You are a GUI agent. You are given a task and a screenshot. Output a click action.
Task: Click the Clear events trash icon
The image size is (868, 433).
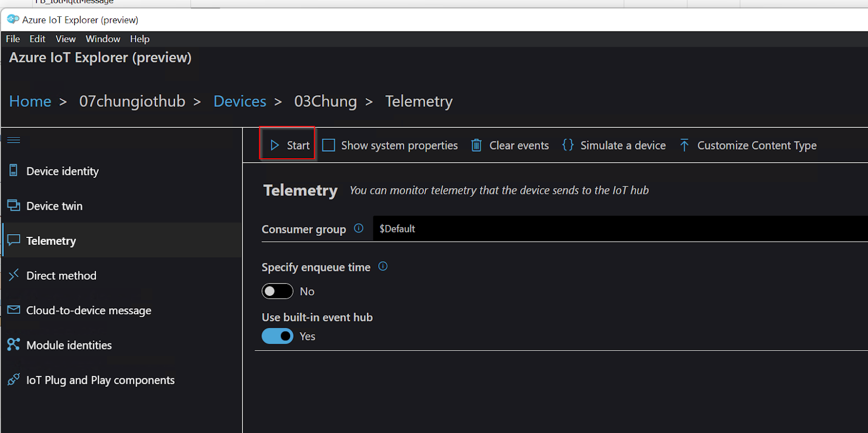[x=476, y=145]
